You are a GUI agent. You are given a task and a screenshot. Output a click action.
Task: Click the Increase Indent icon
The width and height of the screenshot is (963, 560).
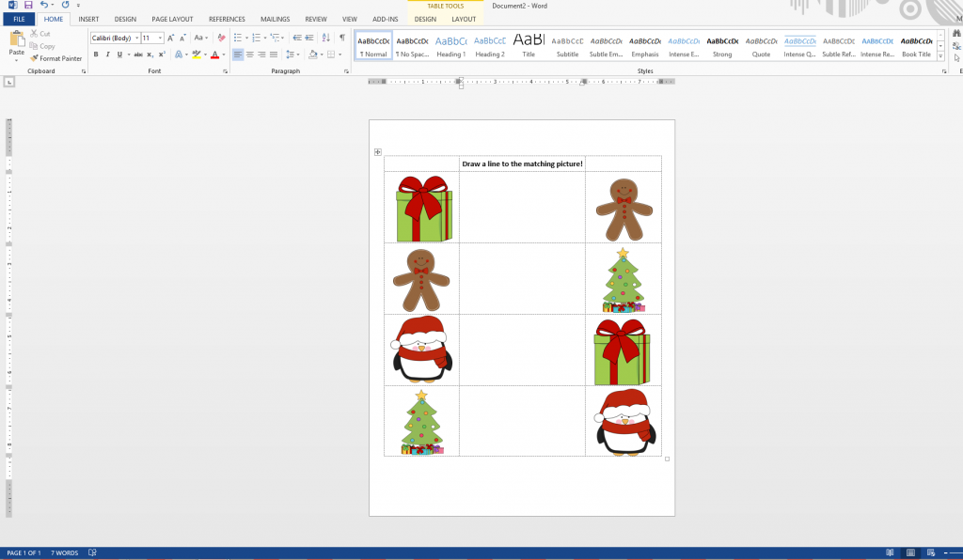click(309, 38)
